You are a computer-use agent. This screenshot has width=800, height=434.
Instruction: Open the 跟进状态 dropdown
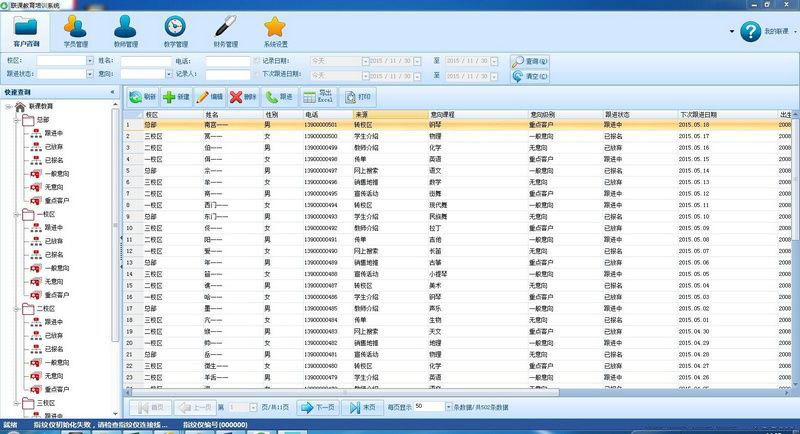click(88, 74)
